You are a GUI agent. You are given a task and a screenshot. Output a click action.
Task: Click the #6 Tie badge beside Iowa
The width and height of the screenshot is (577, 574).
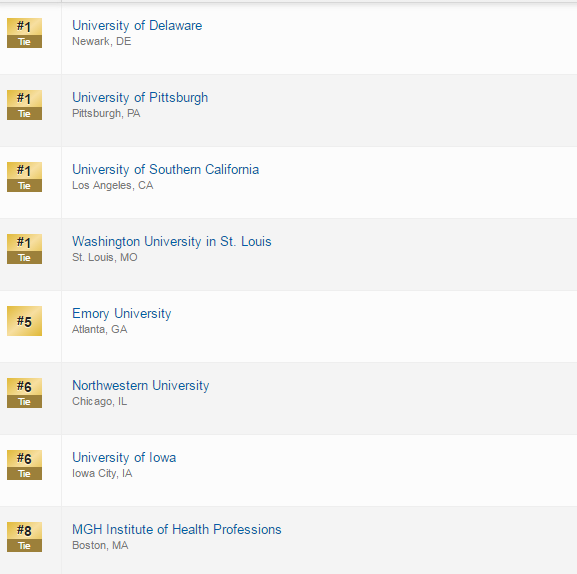(x=24, y=465)
